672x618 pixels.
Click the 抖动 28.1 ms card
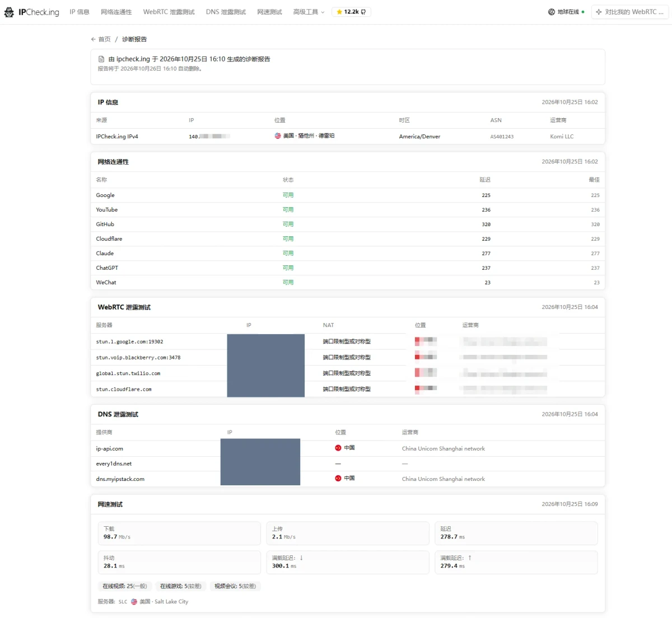(179, 563)
